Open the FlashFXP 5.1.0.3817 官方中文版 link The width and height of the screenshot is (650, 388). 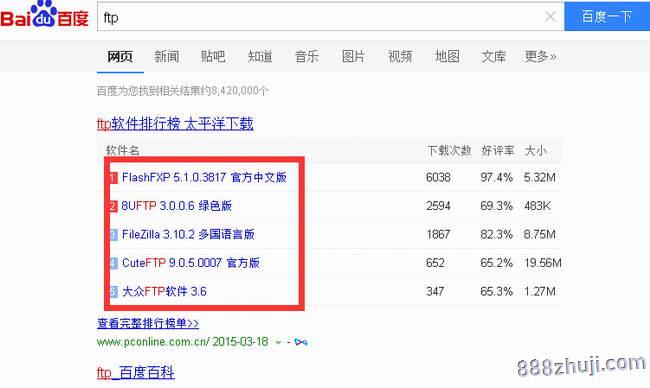point(204,178)
